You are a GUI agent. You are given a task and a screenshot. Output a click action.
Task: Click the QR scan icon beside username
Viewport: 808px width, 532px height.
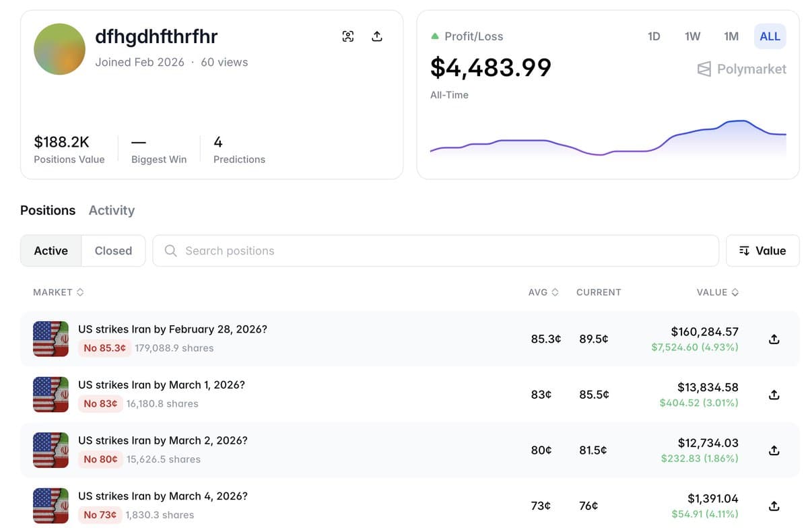[x=348, y=36]
